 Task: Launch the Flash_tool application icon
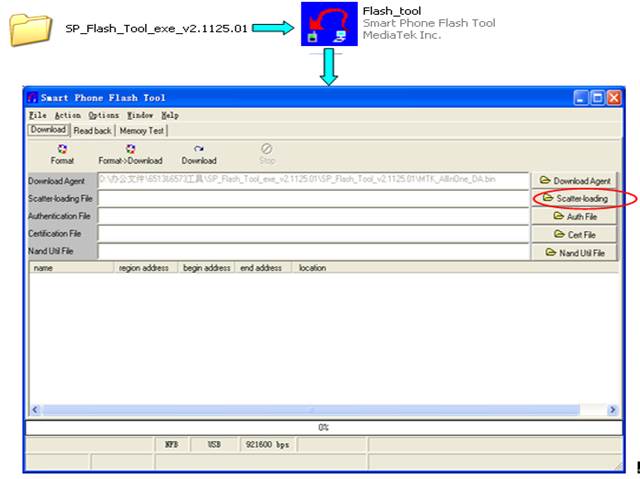[x=329, y=24]
